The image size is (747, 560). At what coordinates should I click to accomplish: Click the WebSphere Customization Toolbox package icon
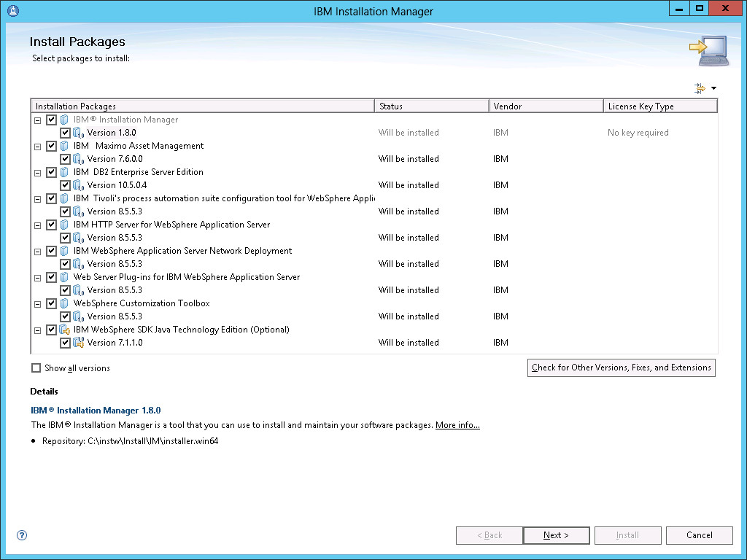[x=64, y=303]
